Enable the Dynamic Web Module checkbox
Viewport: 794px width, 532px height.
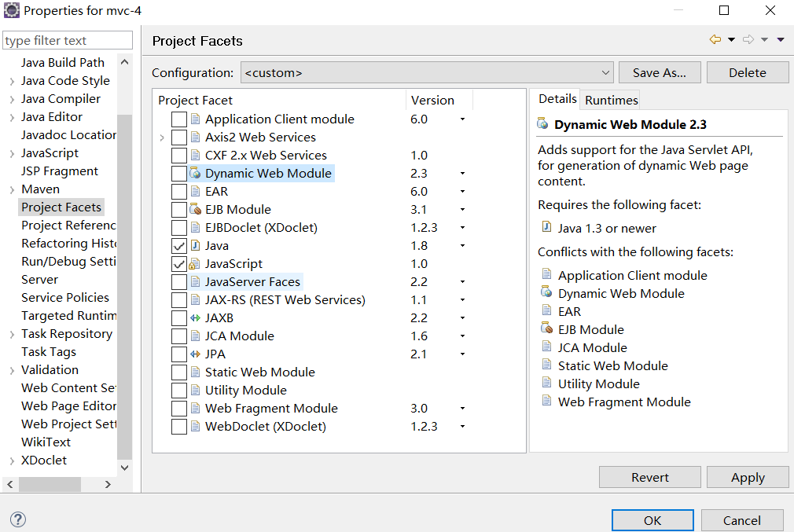tap(179, 174)
